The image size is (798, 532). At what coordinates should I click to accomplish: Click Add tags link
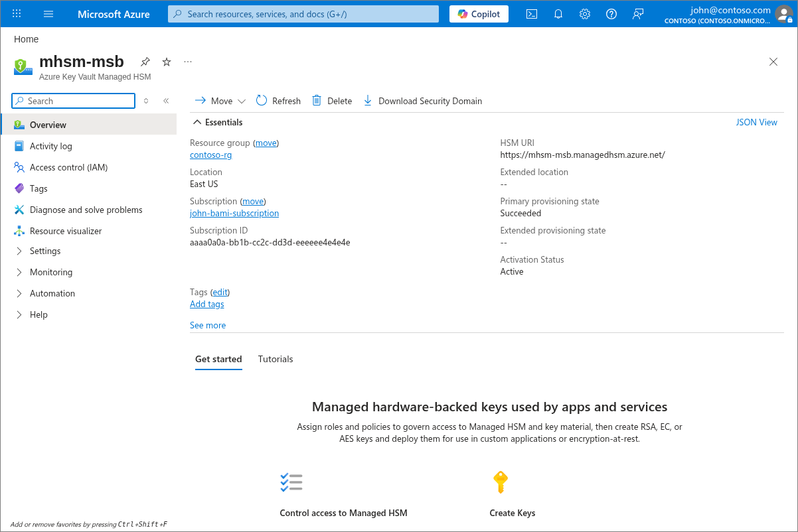(x=207, y=304)
